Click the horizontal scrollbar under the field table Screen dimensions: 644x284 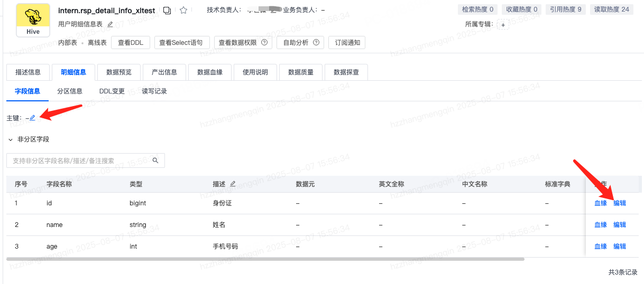[264, 259]
